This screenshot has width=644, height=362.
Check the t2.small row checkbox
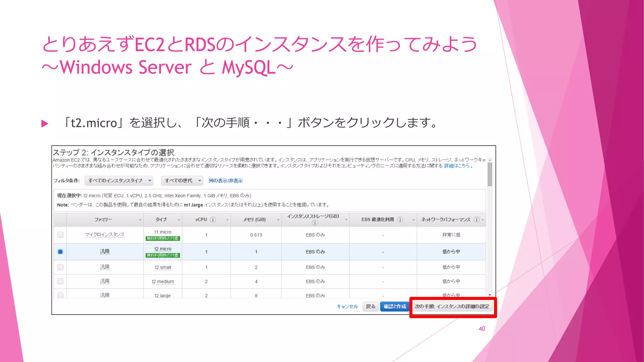pyautogui.click(x=60, y=267)
